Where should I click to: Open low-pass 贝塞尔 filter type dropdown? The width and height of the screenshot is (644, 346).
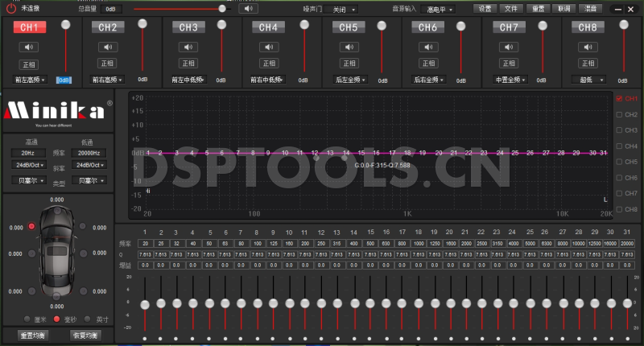(x=89, y=180)
